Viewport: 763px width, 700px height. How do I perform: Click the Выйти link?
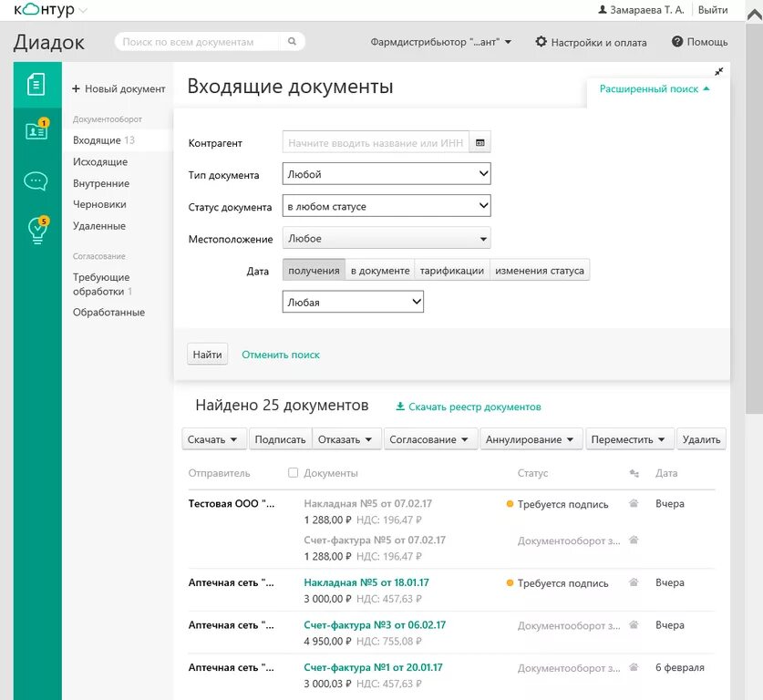point(713,10)
